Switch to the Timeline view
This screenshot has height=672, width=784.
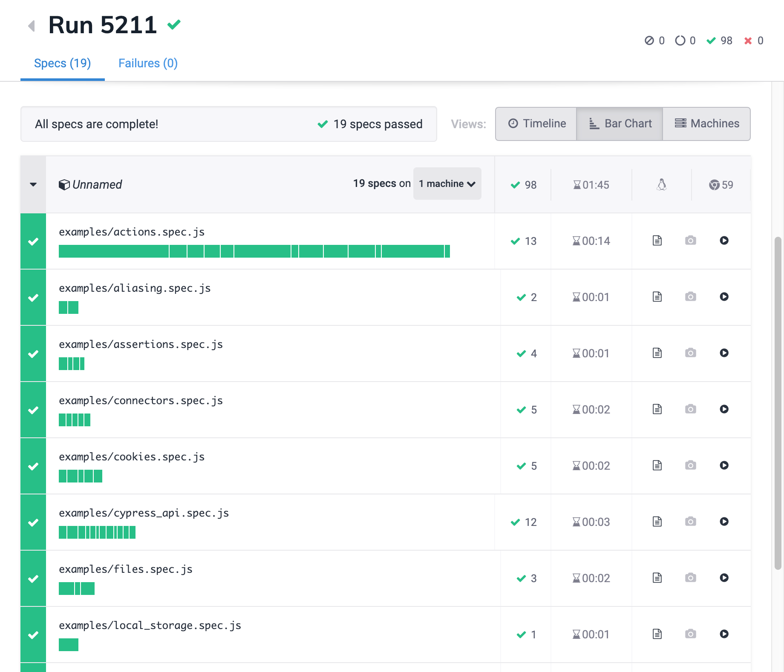click(536, 123)
